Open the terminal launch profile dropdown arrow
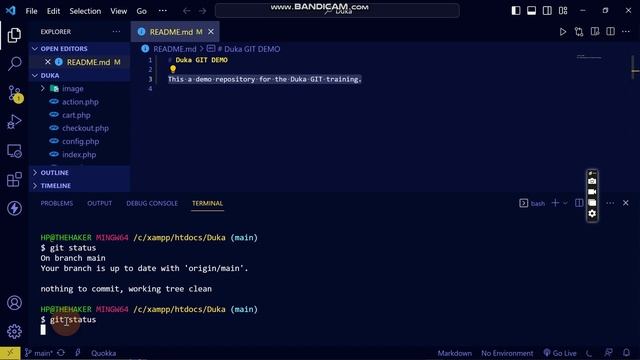The image size is (640, 360). tap(565, 203)
